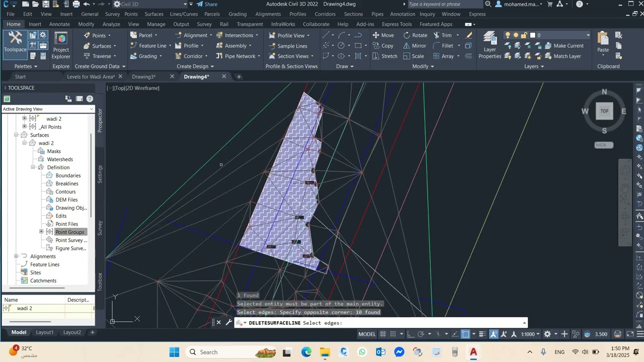Viewport: 644px width, 362px height.
Task: Click the Undo arrow in quick access toolbar
Action: click(x=86, y=4)
